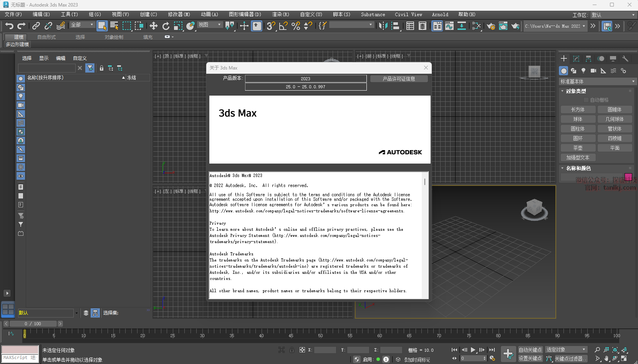This screenshot has height=364, width=638.
Task: Click the Cameras category icon in Create panel
Action: click(x=593, y=71)
